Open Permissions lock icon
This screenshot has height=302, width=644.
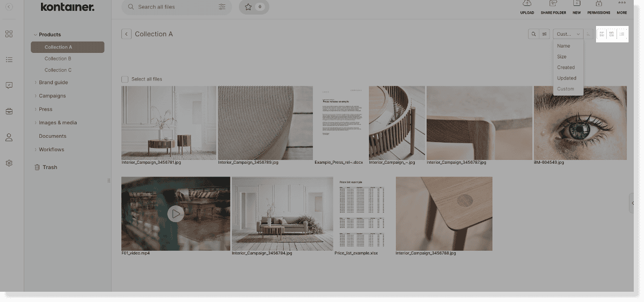pos(598,4)
